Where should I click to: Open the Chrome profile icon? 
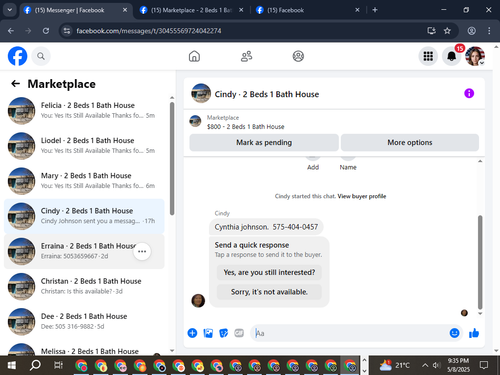(471, 31)
